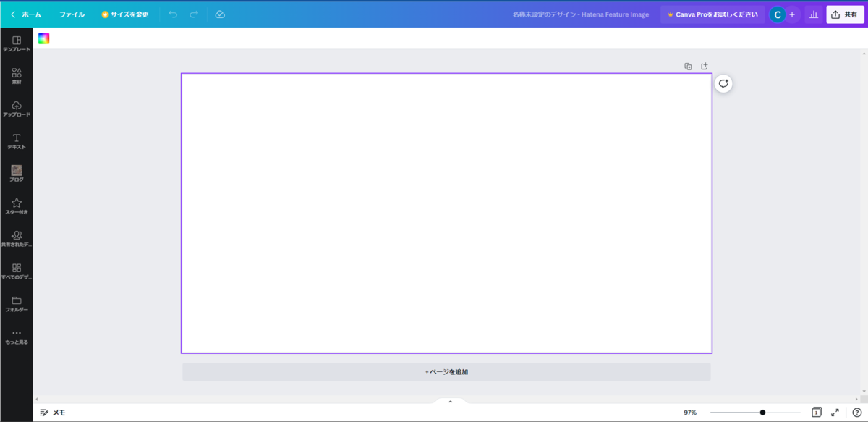
Task: Click the horizontal scrollbar left arrow
Action: 37,400
